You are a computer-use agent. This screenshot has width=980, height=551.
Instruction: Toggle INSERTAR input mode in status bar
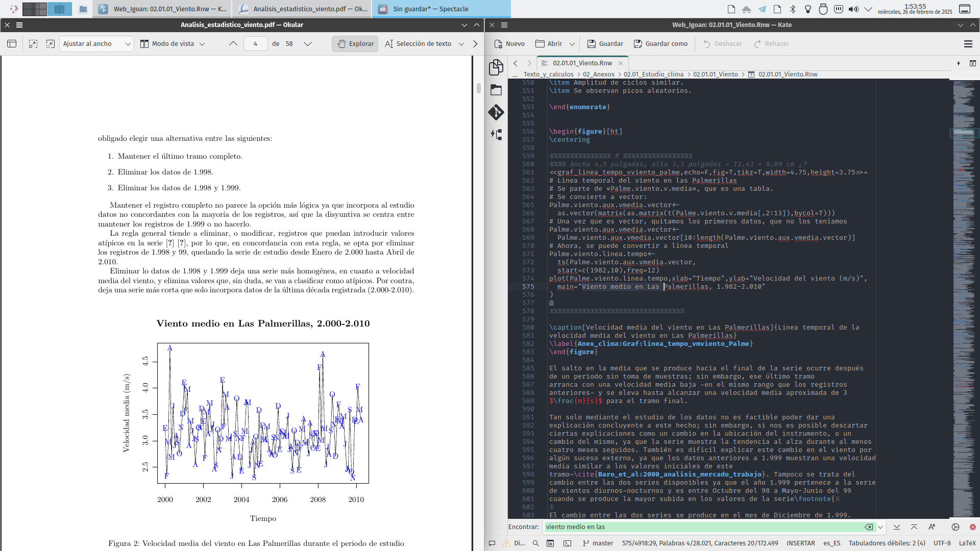[x=800, y=543]
